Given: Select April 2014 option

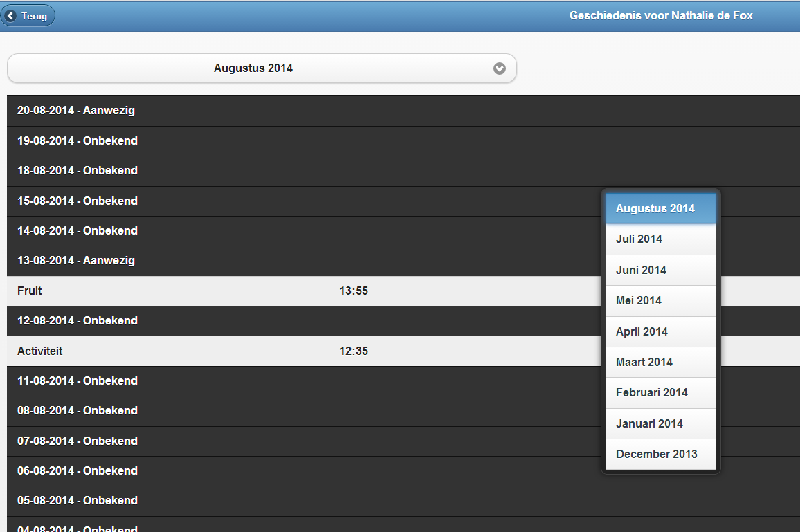Looking at the screenshot, I should tap(660, 331).
